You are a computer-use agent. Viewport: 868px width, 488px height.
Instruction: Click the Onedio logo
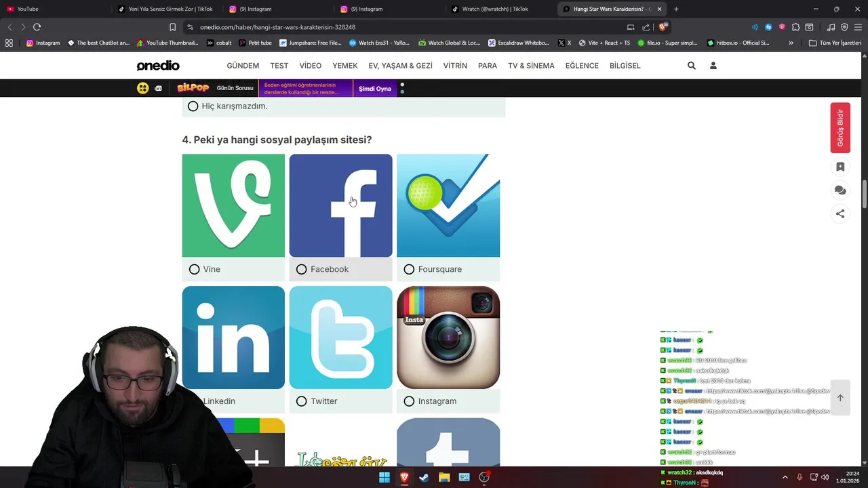coord(158,66)
